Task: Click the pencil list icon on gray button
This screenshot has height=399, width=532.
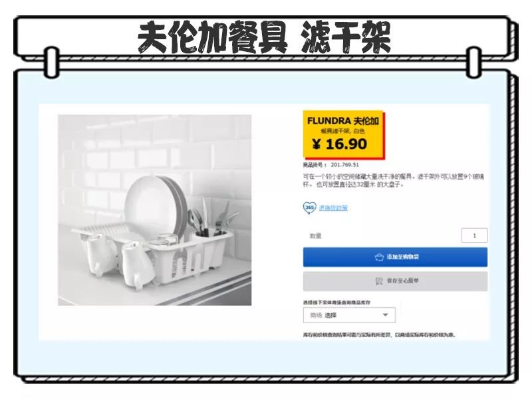Action: tap(379, 281)
